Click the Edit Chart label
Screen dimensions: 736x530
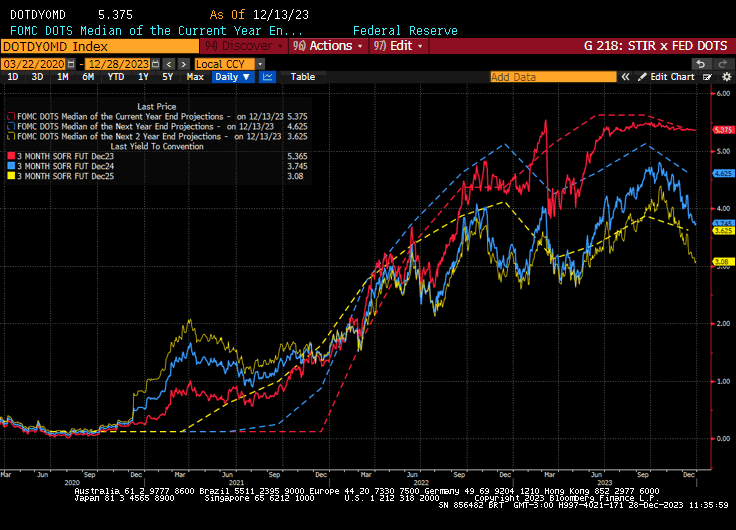(672, 77)
